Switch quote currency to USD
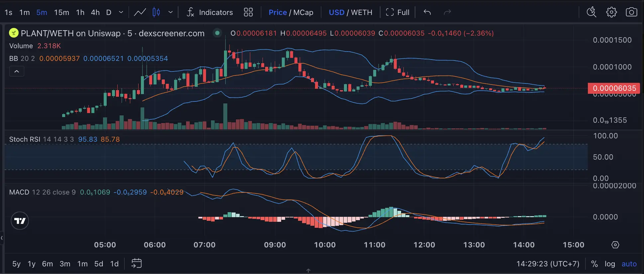644x274 pixels. (336, 13)
